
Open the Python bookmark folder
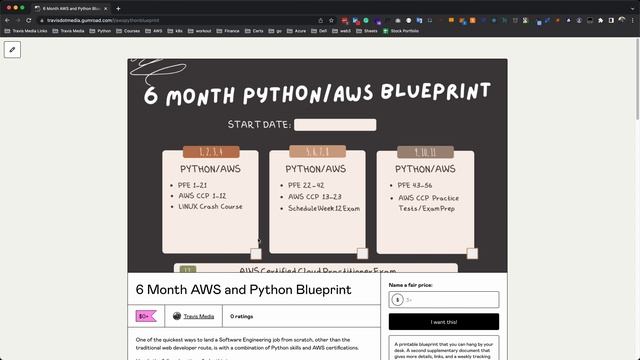click(100, 31)
